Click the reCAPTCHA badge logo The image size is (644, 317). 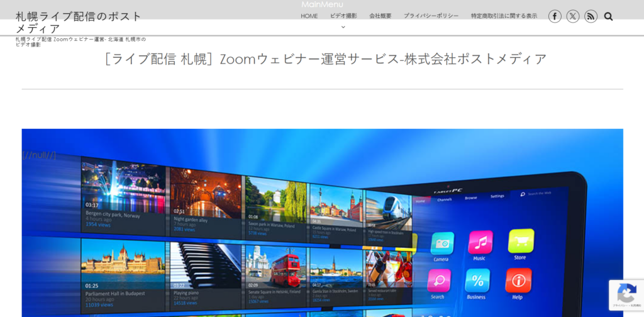pos(626,293)
